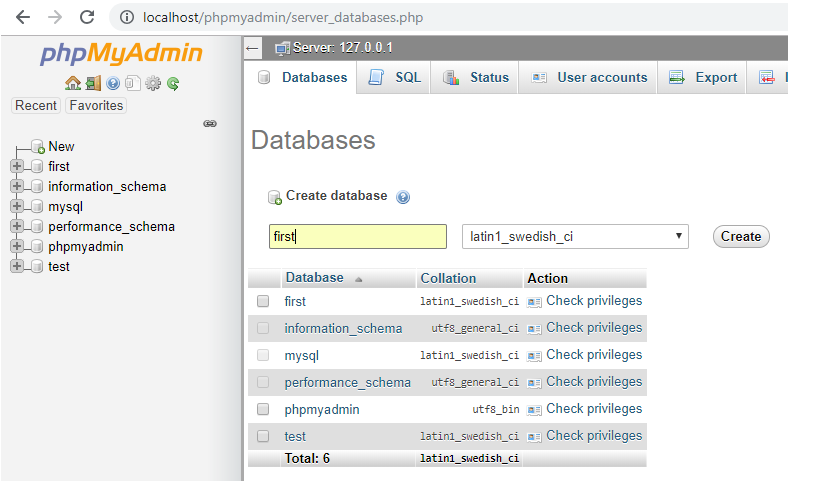Click the Create database help icon
815x481 pixels.
403,197
